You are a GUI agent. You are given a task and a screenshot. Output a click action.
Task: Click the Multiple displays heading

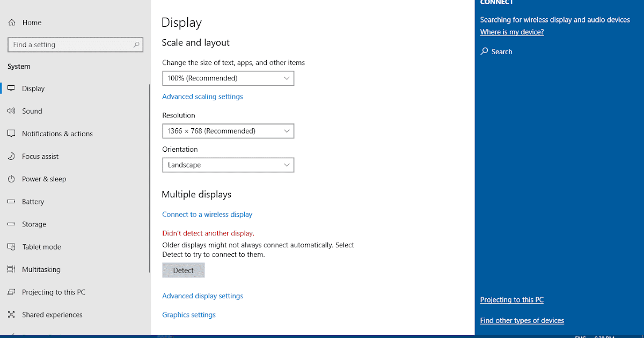click(196, 194)
